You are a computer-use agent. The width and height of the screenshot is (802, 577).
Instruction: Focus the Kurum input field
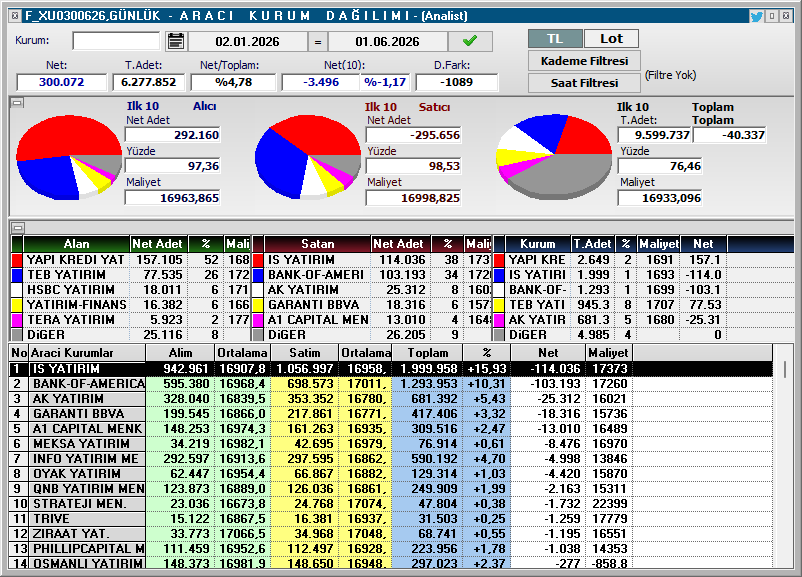pos(116,41)
